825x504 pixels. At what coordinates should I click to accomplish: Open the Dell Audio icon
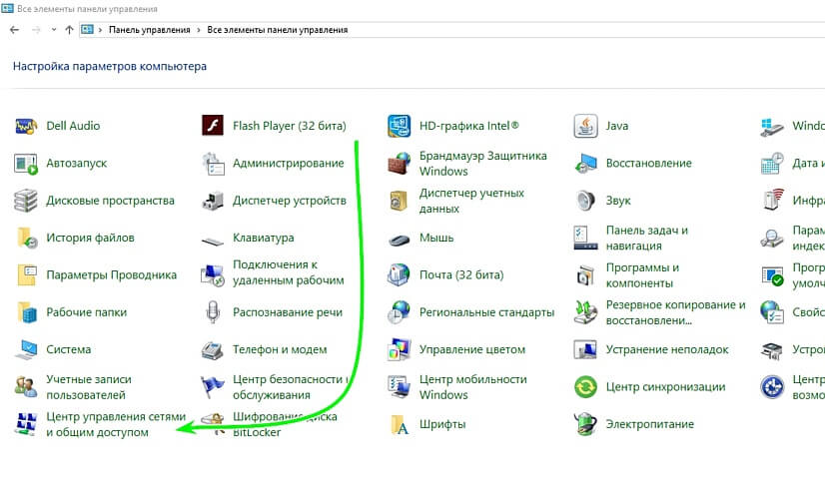[26, 127]
